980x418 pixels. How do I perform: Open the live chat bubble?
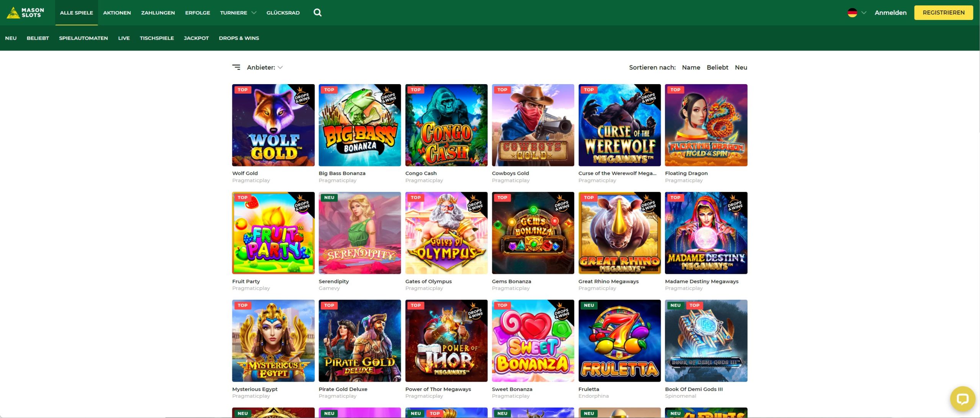coord(962,399)
